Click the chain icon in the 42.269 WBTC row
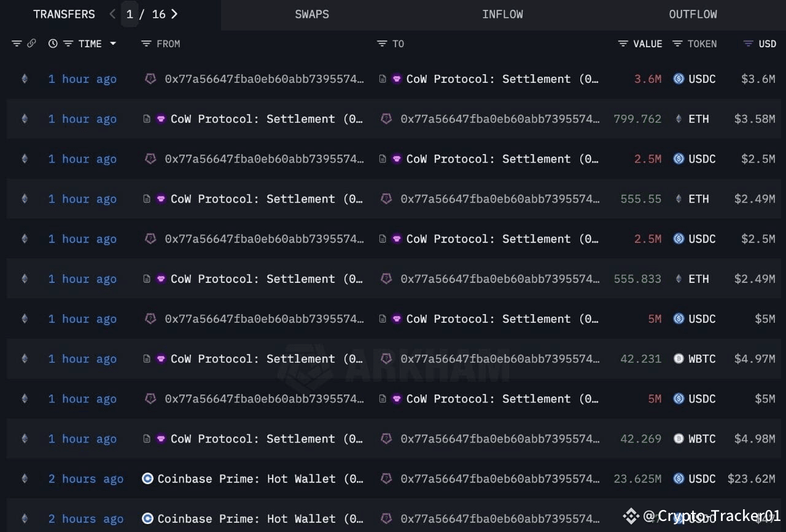 [25, 438]
